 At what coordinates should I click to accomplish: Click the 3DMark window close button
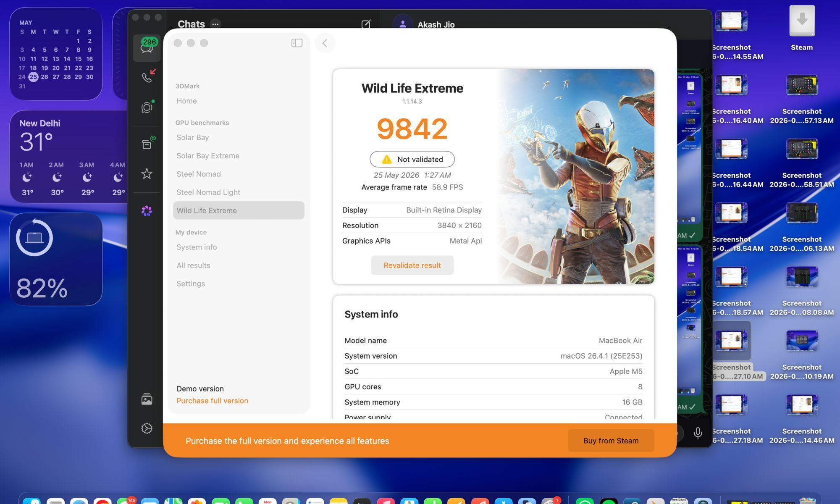[x=178, y=43]
